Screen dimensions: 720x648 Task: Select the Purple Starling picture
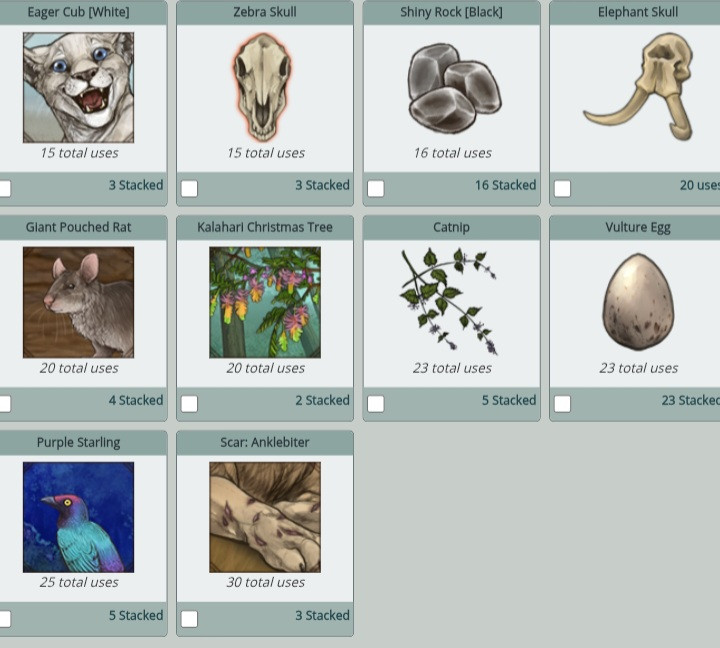[x=79, y=517]
